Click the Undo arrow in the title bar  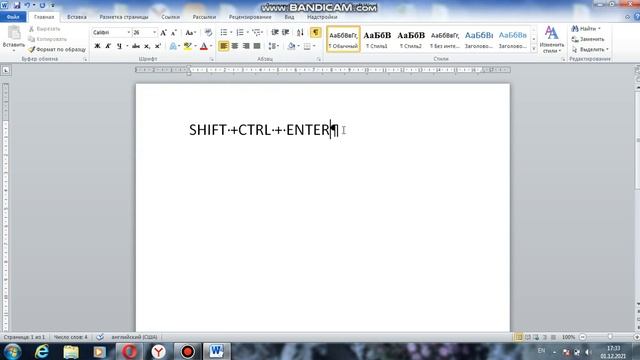27,5
